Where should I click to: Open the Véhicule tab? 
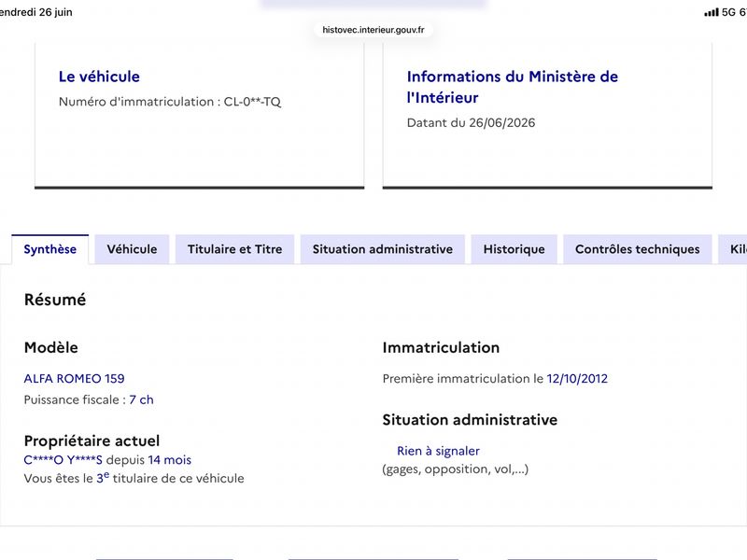click(x=132, y=249)
